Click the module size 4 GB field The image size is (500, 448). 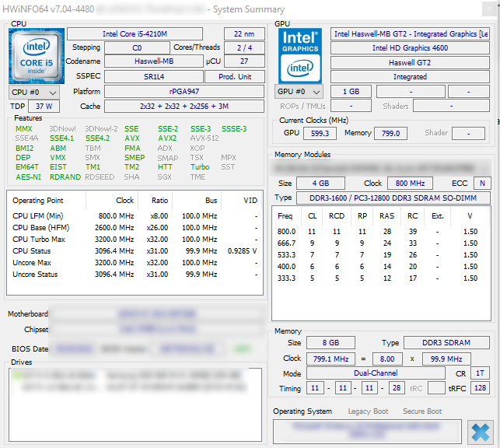click(321, 183)
